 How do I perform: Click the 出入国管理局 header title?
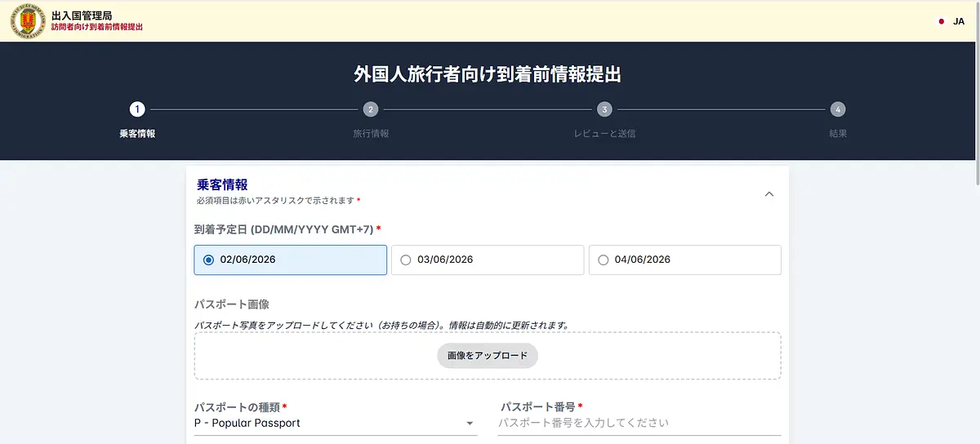(x=82, y=16)
